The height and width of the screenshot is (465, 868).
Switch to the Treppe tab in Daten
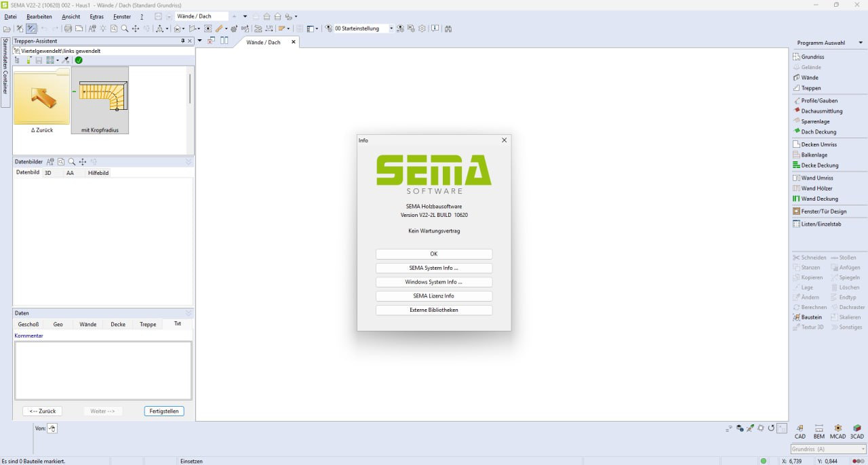point(148,324)
